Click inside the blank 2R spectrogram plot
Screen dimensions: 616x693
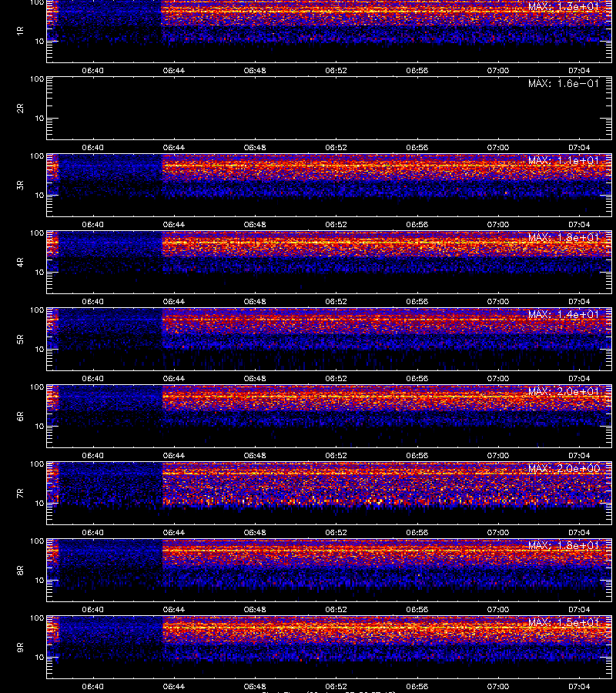(x=329, y=109)
